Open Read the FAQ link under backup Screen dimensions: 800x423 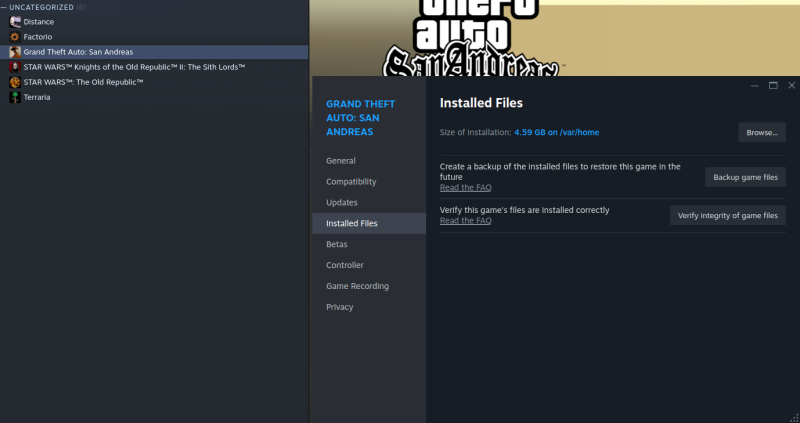[465, 188]
